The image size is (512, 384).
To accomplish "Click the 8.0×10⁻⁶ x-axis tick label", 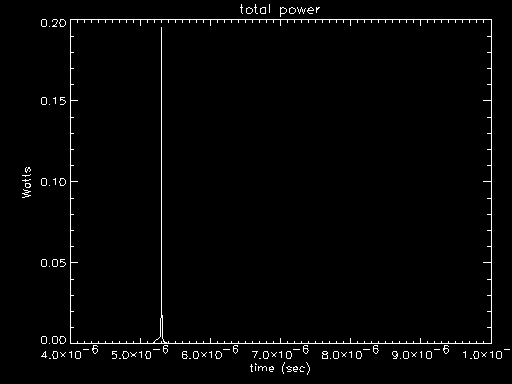I will 350,353.
